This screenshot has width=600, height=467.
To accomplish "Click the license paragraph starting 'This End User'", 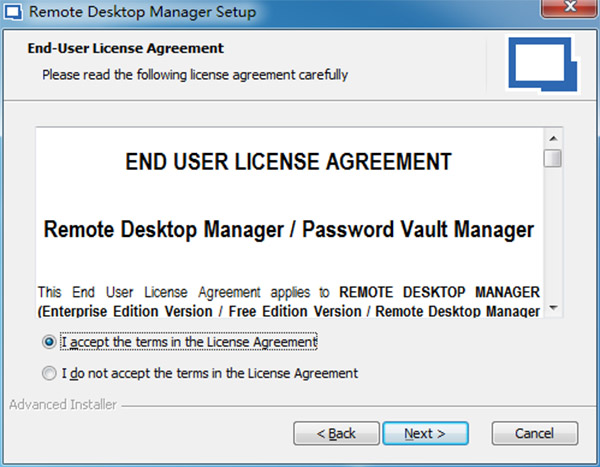I will pos(289,301).
